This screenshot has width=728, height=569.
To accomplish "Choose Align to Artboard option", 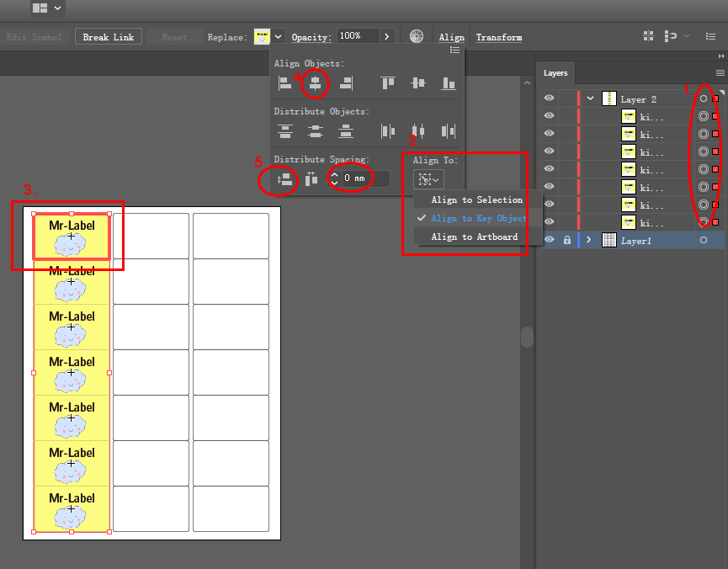I will click(x=475, y=237).
